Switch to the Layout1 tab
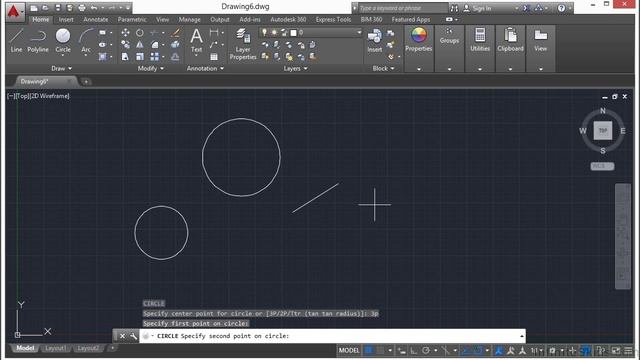 pos(55,348)
